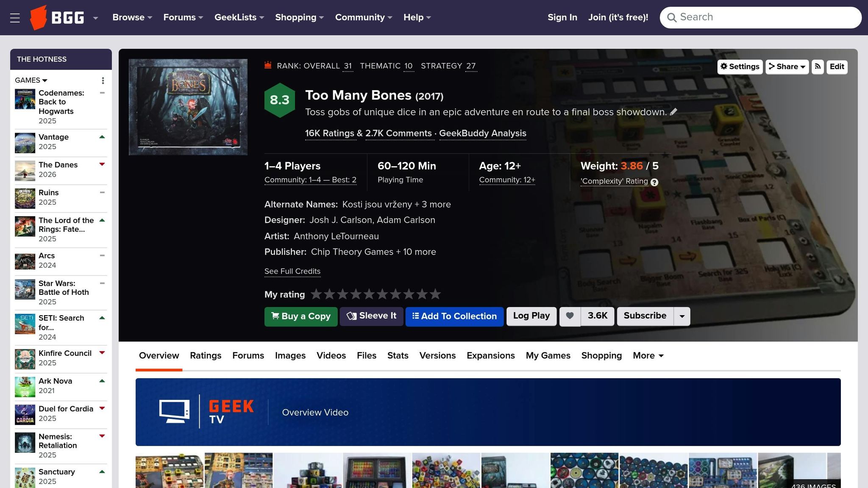Viewport: 868px width, 488px height.
Task: Click the rank crown icon
Action: [268, 65]
